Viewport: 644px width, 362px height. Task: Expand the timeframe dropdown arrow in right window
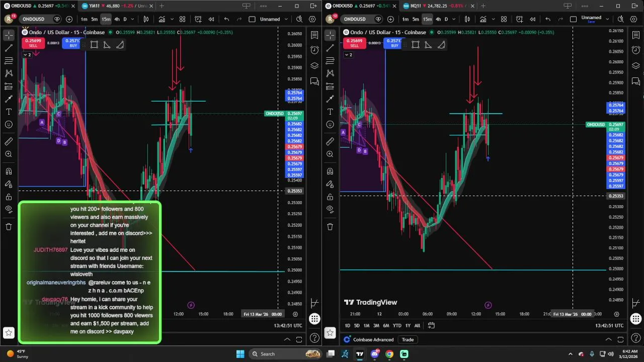tap(453, 19)
